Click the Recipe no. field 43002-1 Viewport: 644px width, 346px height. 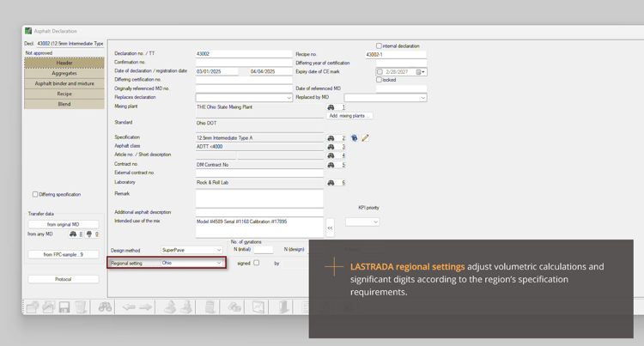click(396, 54)
